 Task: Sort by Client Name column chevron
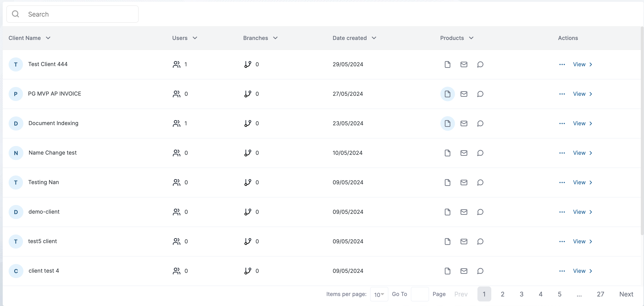(x=48, y=38)
